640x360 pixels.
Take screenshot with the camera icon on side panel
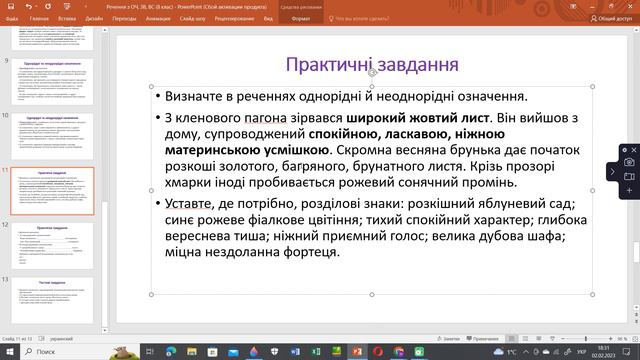click(629, 162)
